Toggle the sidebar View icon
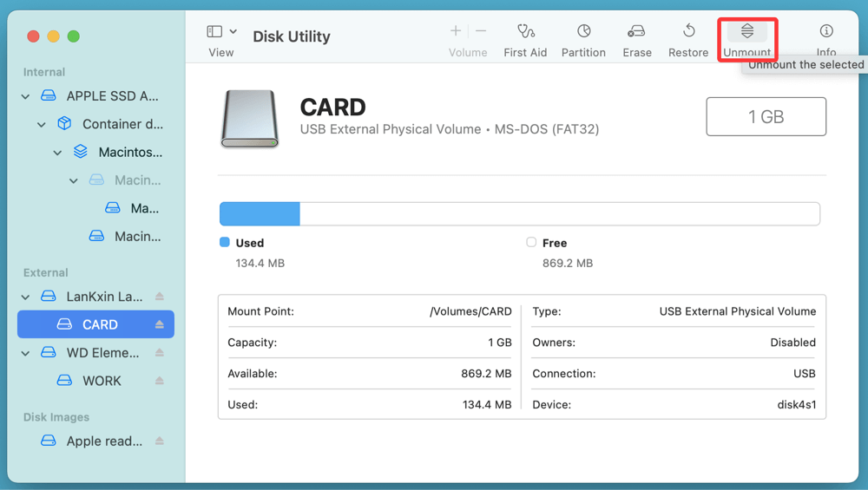The width and height of the screenshot is (868, 490). pyautogui.click(x=214, y=31)
